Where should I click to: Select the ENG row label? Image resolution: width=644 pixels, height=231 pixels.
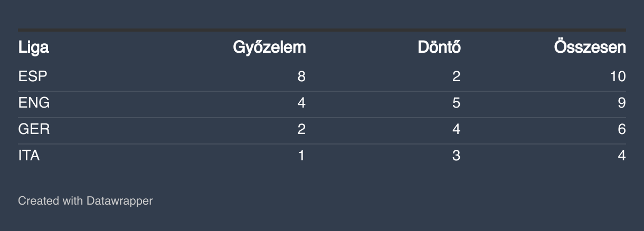34,103
